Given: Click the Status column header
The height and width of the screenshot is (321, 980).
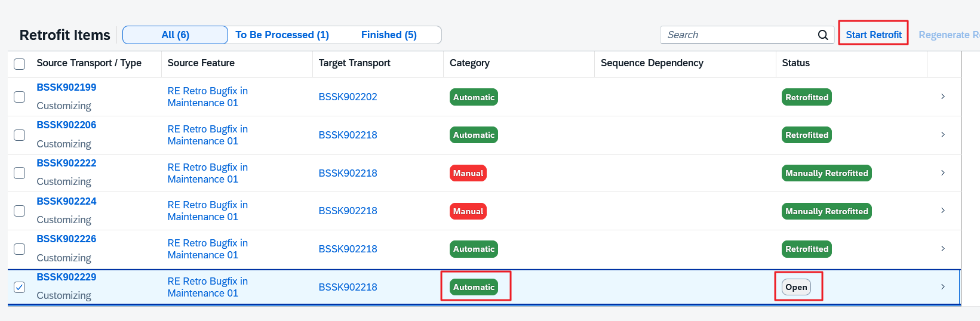Looking at the screenshot, I should coord(795,63).
